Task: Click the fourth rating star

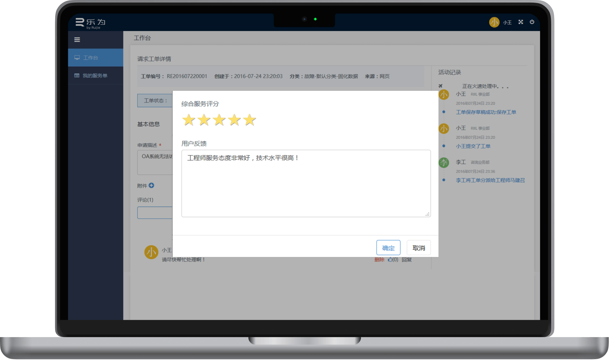Action: [235, 120]
